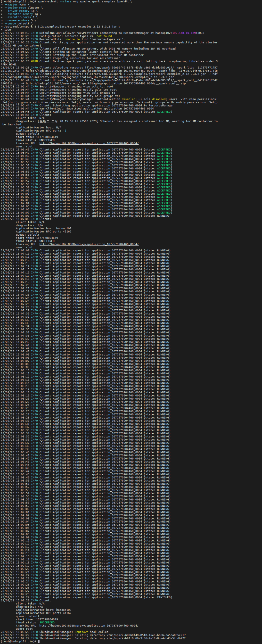The image size is (262, 644).
Task: Click the ApplicationMaster RPC port value -1
Action: pos(65,131)
